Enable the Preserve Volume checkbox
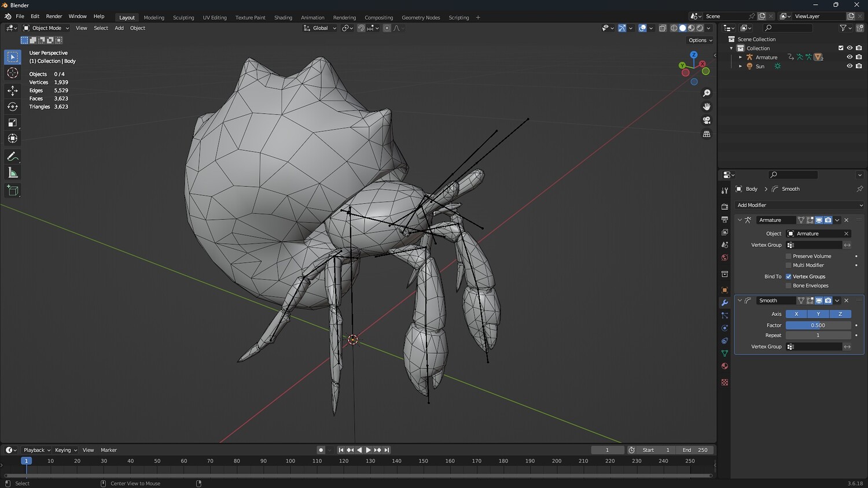 coord(788,256)
